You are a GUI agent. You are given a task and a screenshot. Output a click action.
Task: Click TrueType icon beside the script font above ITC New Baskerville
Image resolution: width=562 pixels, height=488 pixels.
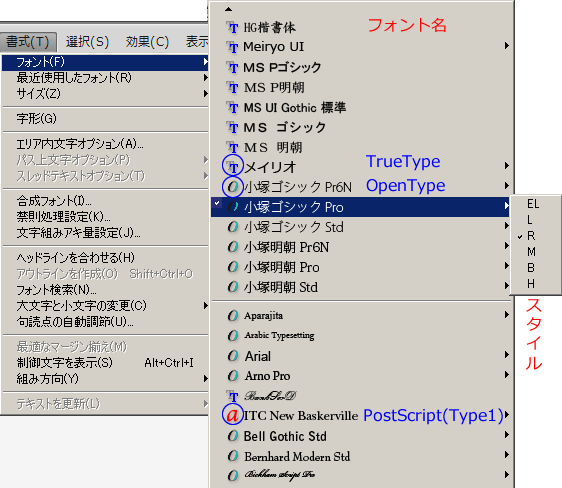(233, 396)
